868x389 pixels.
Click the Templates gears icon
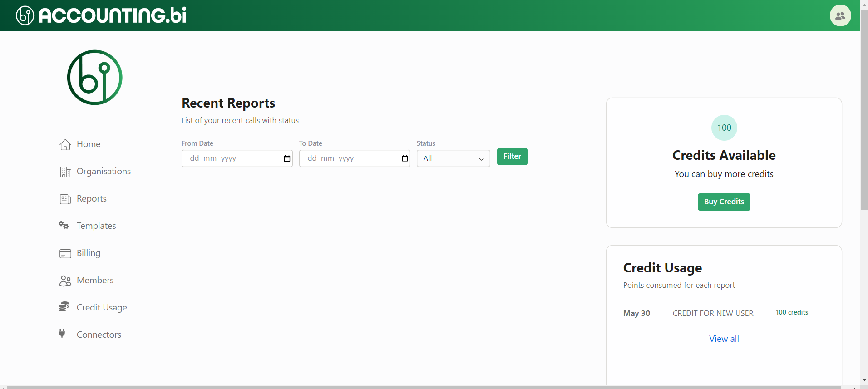[x=64, y=225]
